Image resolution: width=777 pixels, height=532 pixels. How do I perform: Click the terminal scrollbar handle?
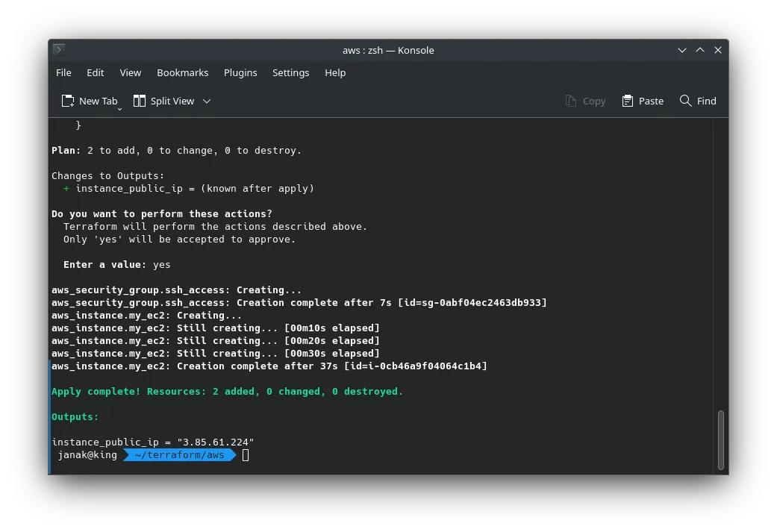(x=720, y=439)
